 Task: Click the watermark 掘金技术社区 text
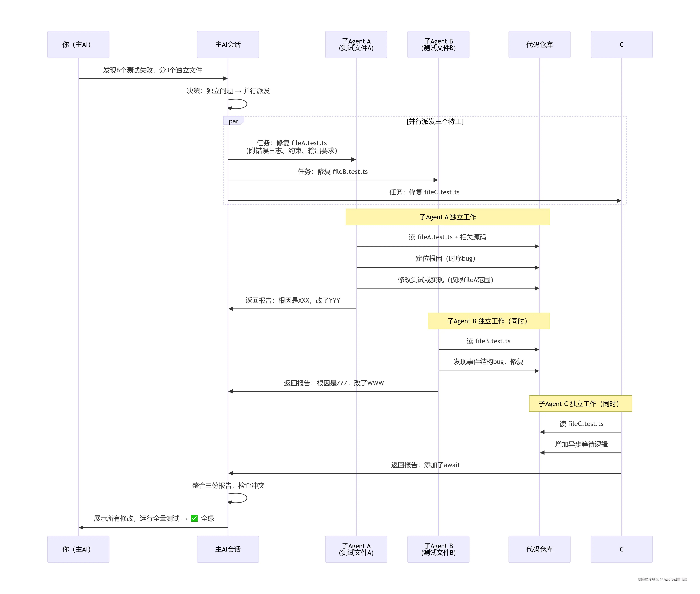[x=648, y=579]
